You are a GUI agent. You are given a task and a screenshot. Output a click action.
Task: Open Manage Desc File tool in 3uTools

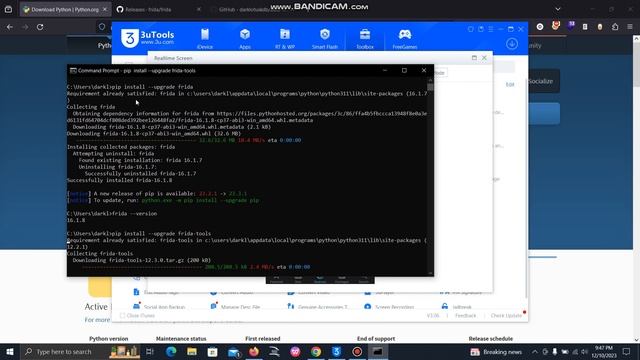(236, 307)
